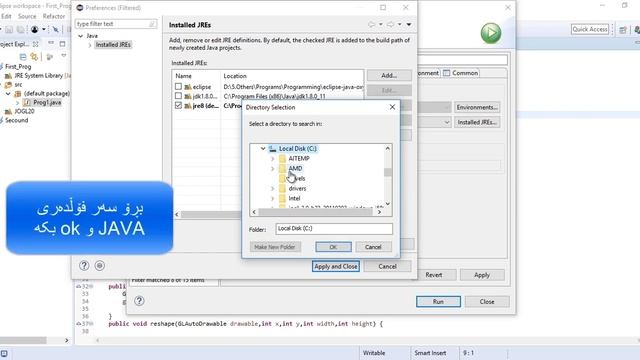
Task: Click the Close button in Run Configurations
Action: click(x=487, y=302)
